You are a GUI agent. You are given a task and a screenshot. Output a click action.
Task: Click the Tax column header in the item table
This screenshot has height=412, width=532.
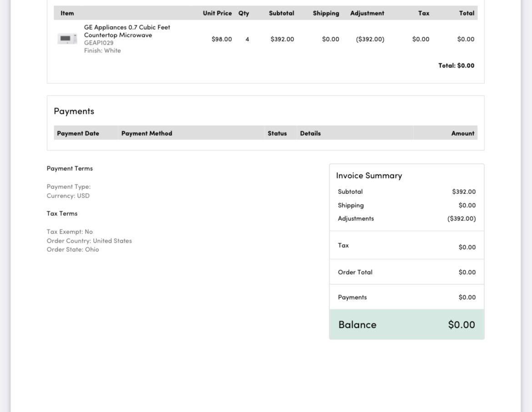tap(423, 13)
